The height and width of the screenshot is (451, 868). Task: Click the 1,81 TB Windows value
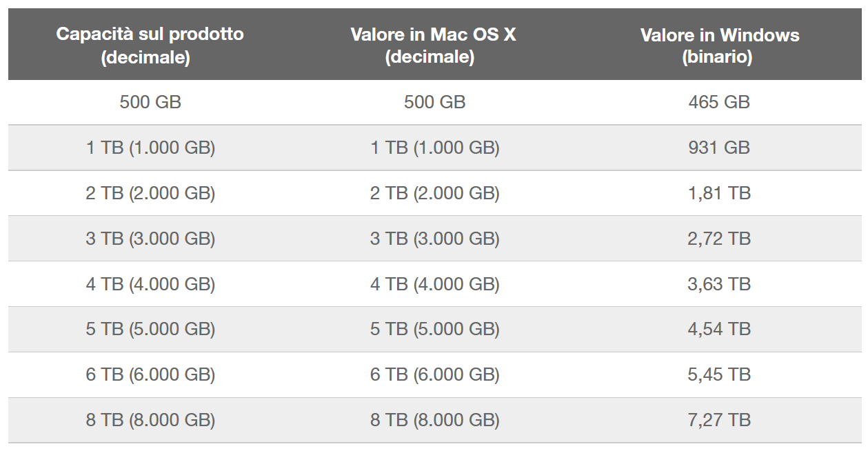pos(719,193)
